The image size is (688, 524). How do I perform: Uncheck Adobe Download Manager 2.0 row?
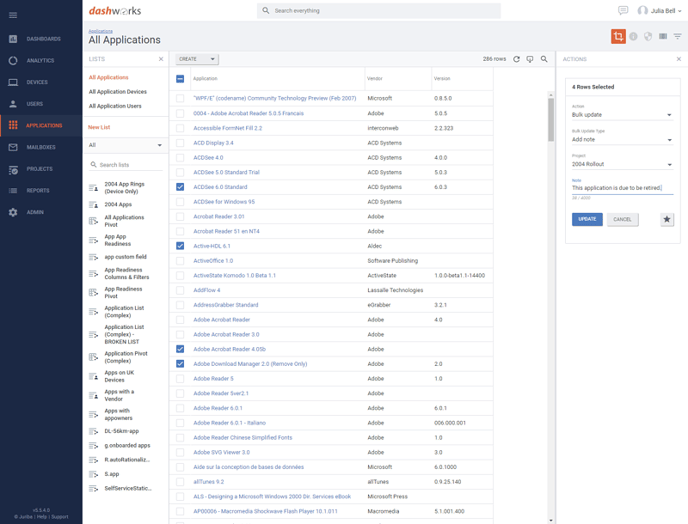point(180,364)
